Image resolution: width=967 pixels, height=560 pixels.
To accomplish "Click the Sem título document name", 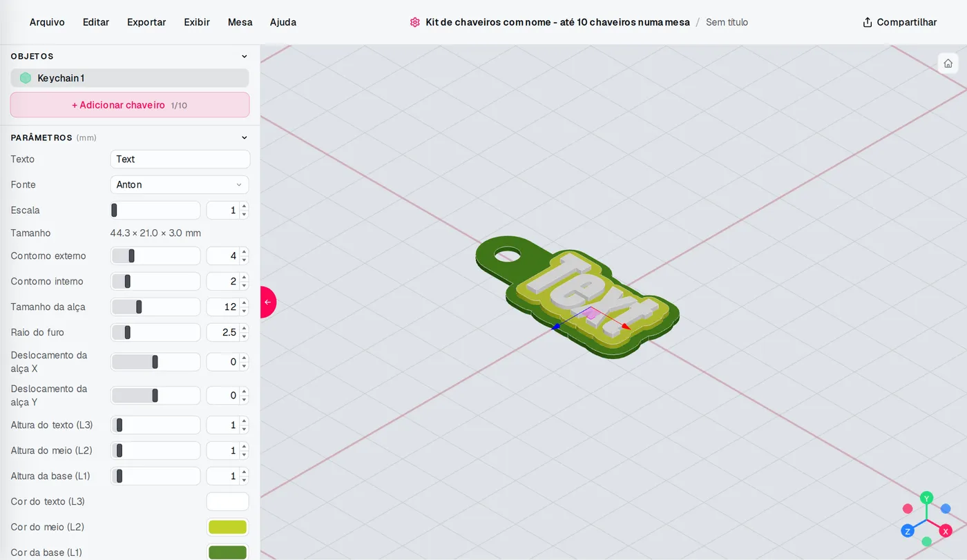I will point(727,22).
